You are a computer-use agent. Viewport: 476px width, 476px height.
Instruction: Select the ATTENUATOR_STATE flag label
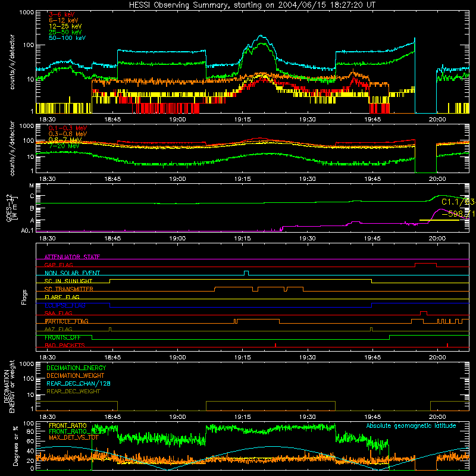(72, 257)
